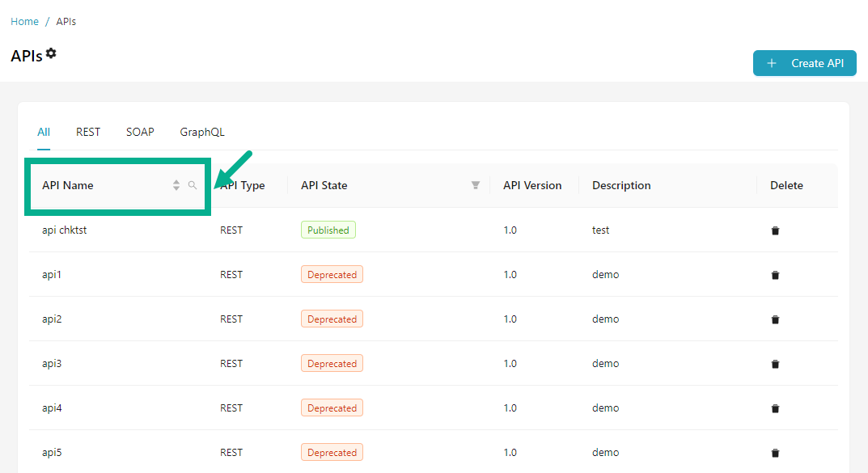Click the Published state badge

tap(328, 230)
